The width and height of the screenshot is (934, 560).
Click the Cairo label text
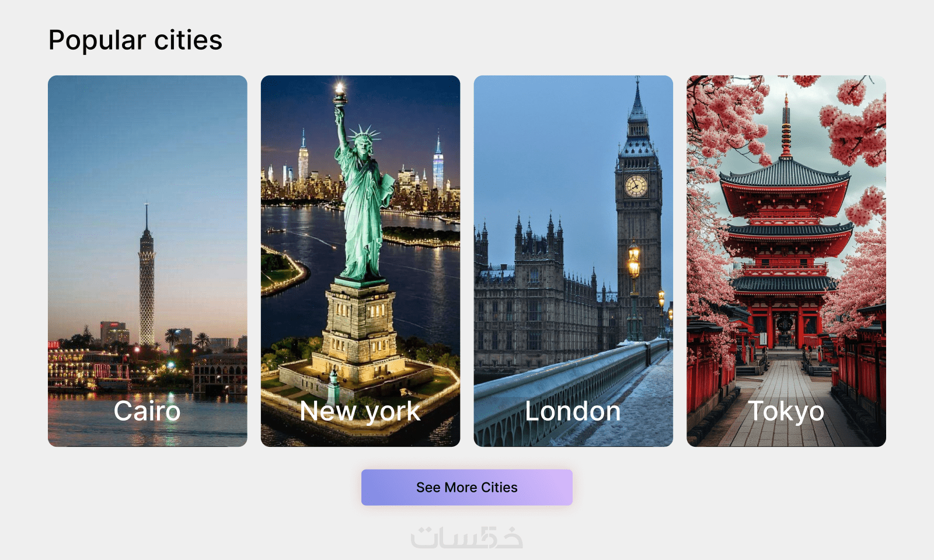[x=147, y=411]
